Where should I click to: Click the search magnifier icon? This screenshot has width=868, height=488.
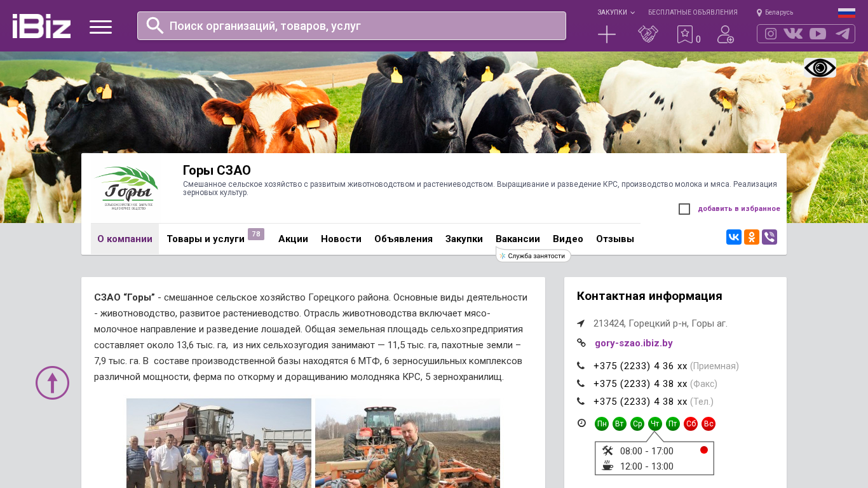point(155,25)
